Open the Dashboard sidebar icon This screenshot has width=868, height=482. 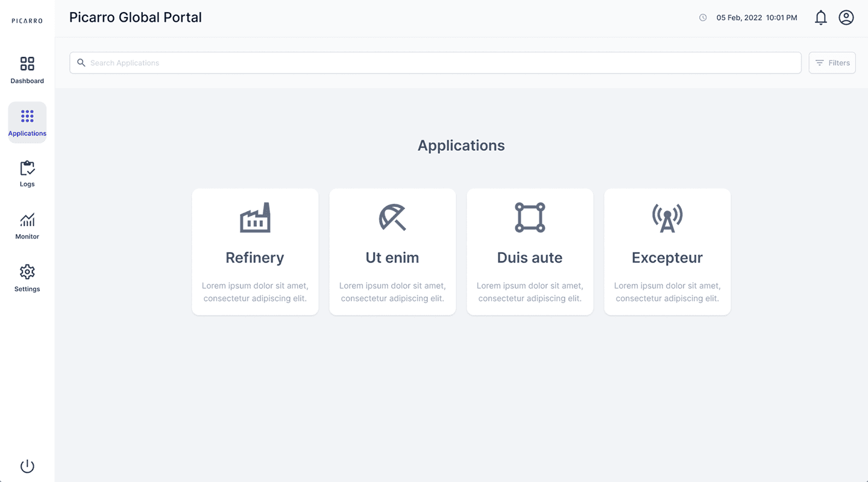pyautogui.click(x=27, y=63)
